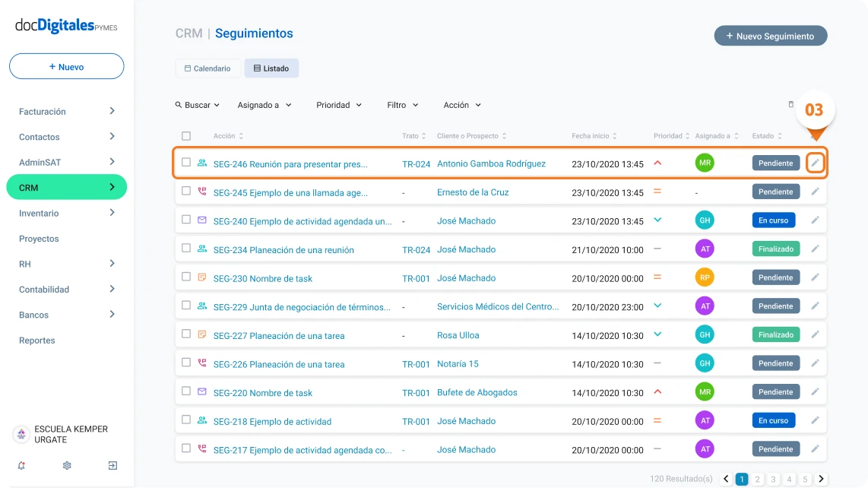Click phone call icon of SEG-245
Image resolution: width=868 pixels, height=488 pixels.
point(202,192)
